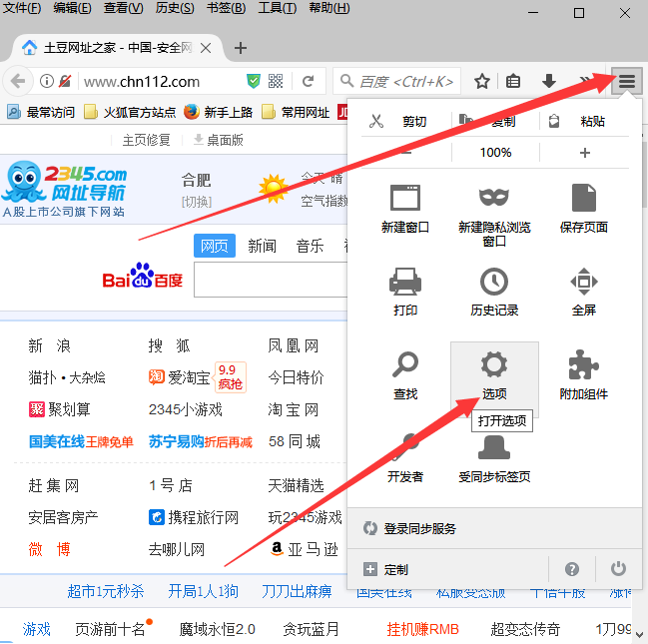The width and height of the screenshot is (648, 644).
Task: Open the 新浪 link
Action: coord(50,345)
